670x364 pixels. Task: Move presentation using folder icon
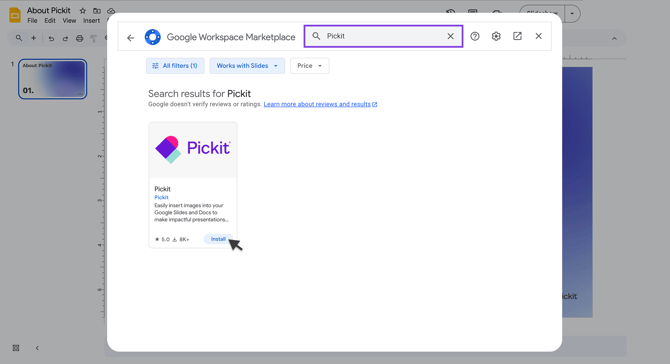(x=97, y=11)
